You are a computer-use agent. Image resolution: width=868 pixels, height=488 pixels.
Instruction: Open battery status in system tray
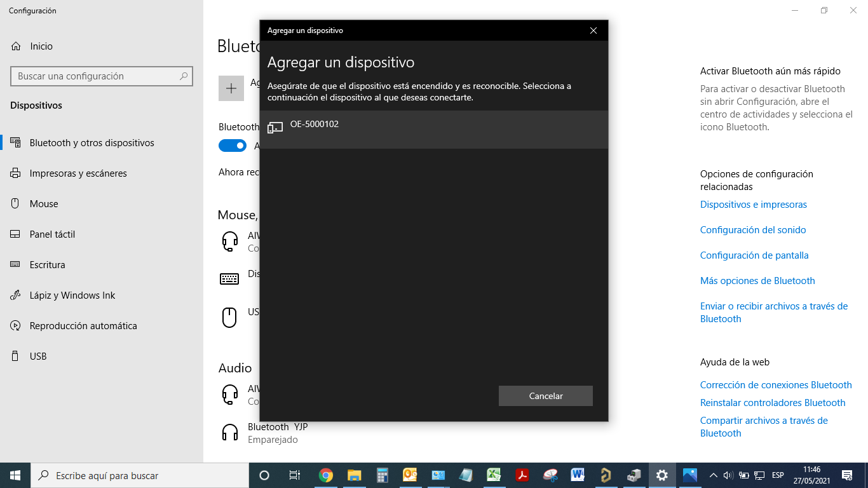(743, 475)
